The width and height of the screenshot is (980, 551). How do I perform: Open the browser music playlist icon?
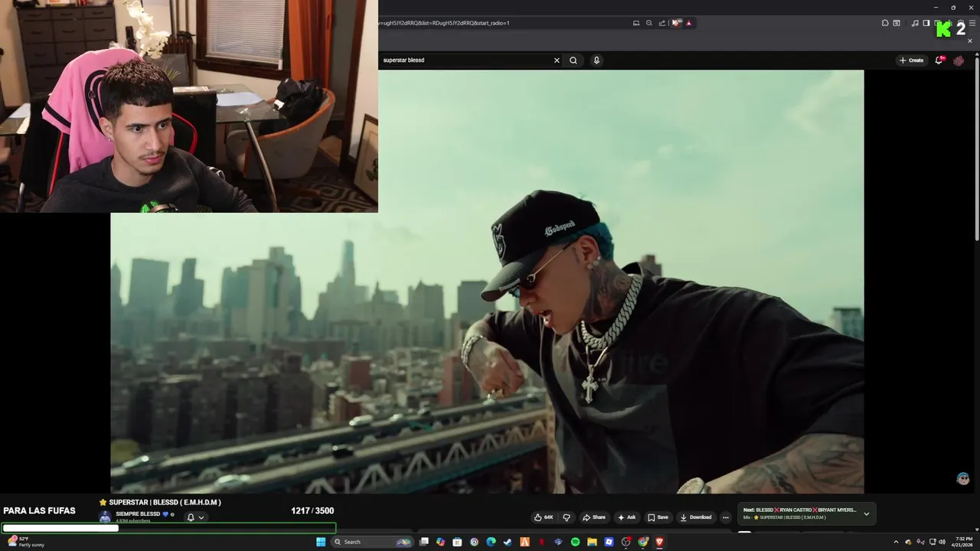click(915, 23)
